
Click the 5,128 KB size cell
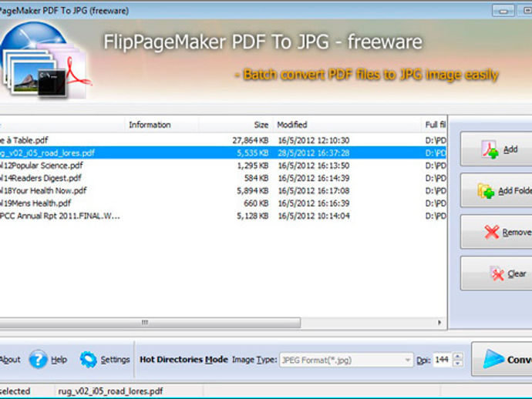253,216
